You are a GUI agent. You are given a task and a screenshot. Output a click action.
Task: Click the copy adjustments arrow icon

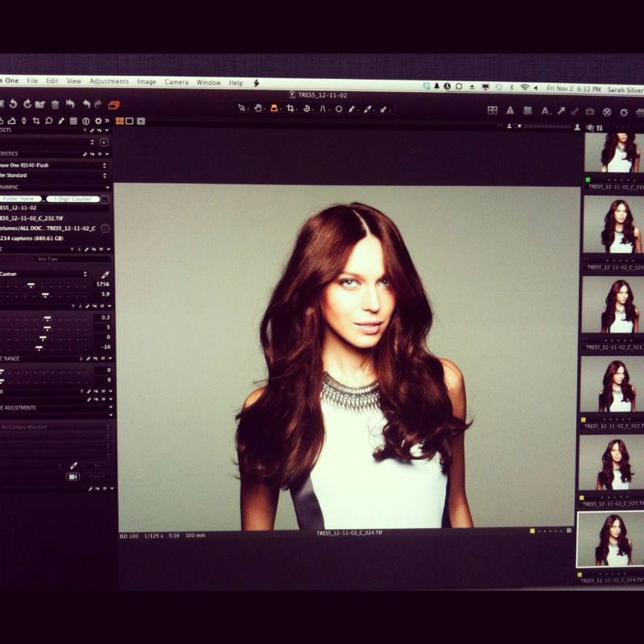pyautogui.click(x=561, y=111)
